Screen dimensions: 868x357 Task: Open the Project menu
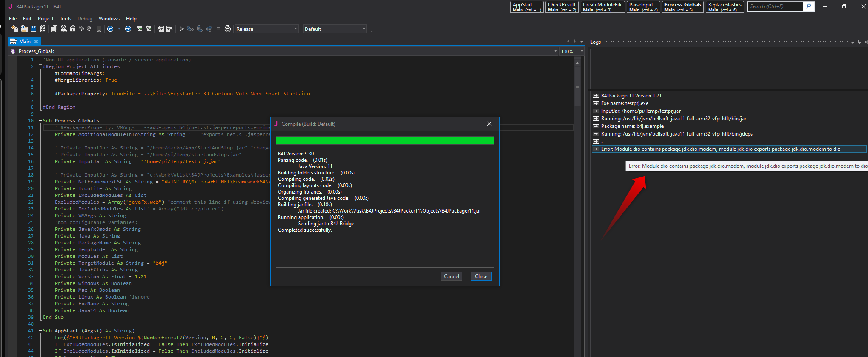coord(45,19)
